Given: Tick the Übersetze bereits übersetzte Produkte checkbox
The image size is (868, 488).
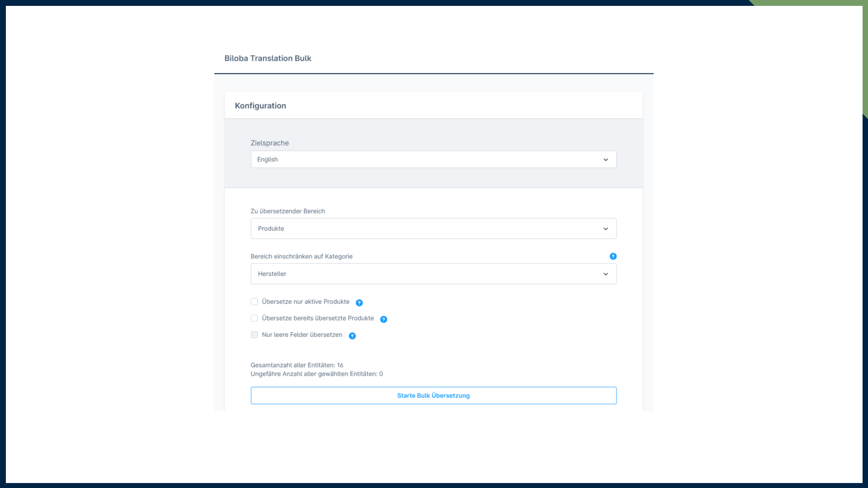Looking at the screenshot, I should click(x=255, y=318).
